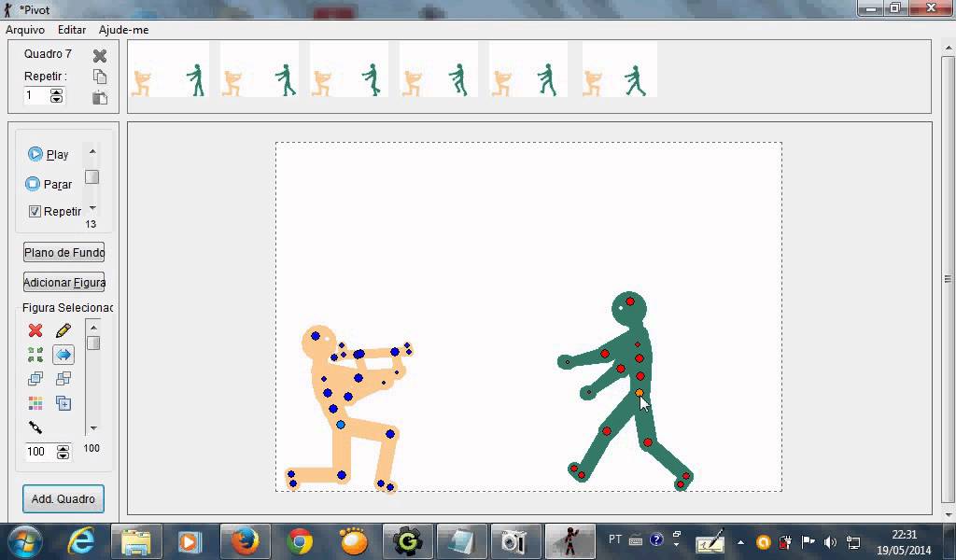Click speed slider thumb
The image size is (956, 560).
pos(92,176)
